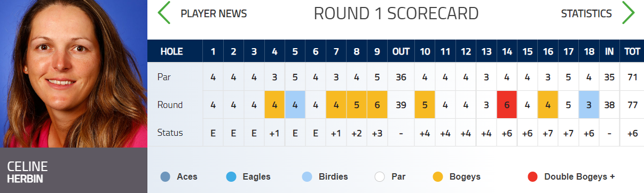Go to the Statistics page
The image size is (644, 193).
pyautogui.click(x=586, y=14)
